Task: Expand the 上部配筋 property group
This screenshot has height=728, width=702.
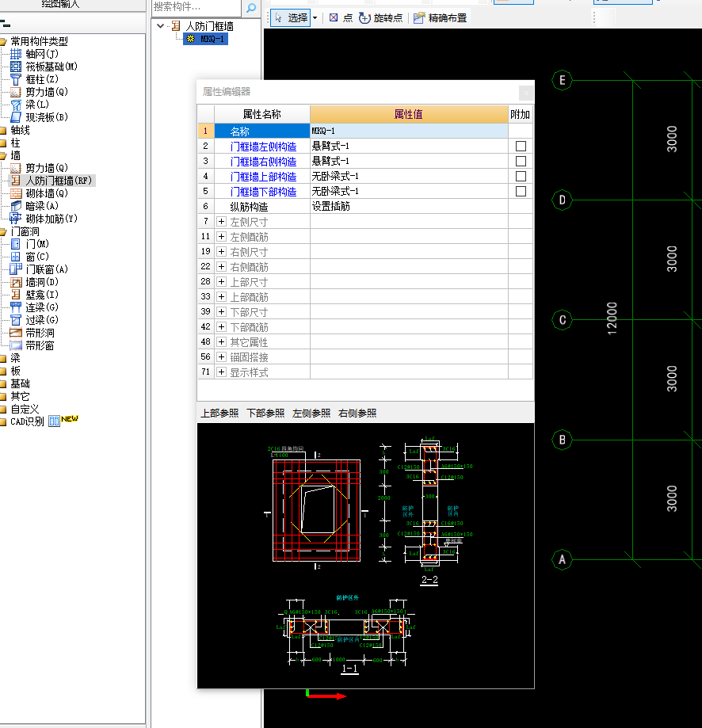Action: pyautogui.click(x=222, y=297)
